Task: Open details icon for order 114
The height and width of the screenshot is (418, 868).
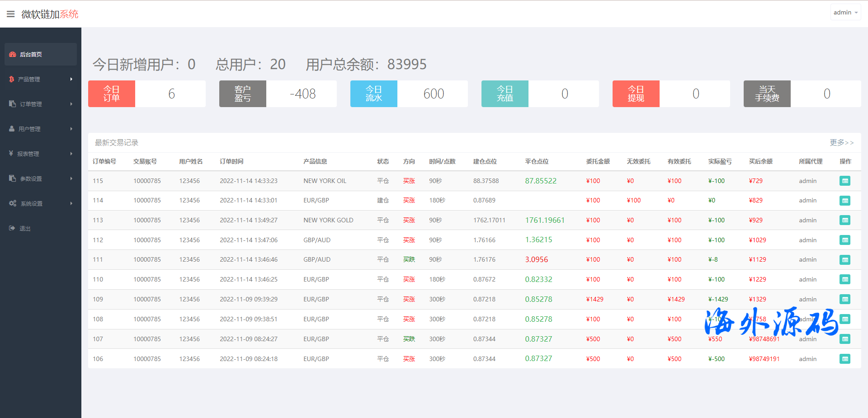Action: click(844, 201)
